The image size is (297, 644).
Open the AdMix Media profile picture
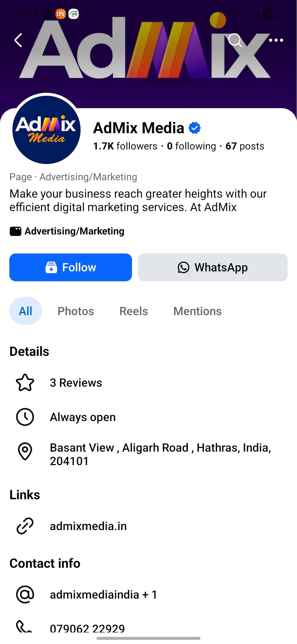[46, 129]
